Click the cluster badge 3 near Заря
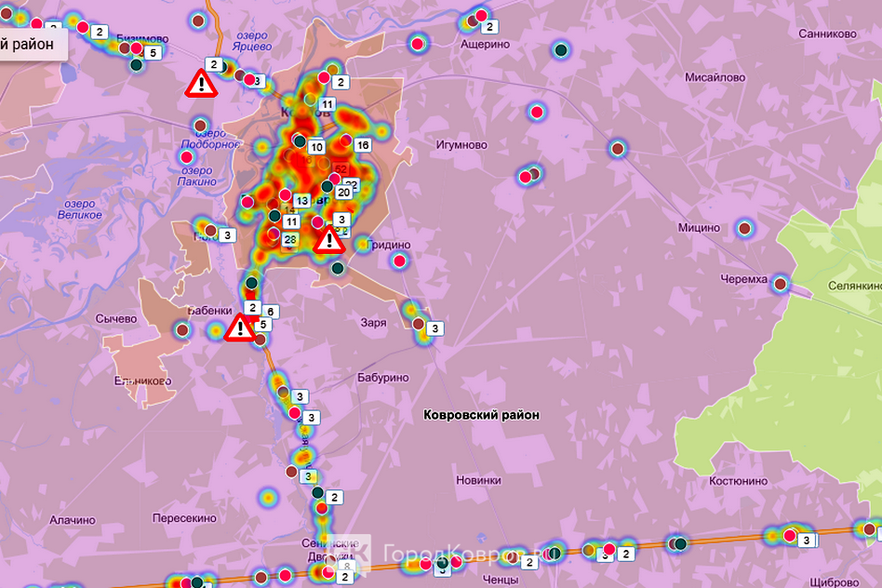 pyautogui.click(x=434, y=327)
